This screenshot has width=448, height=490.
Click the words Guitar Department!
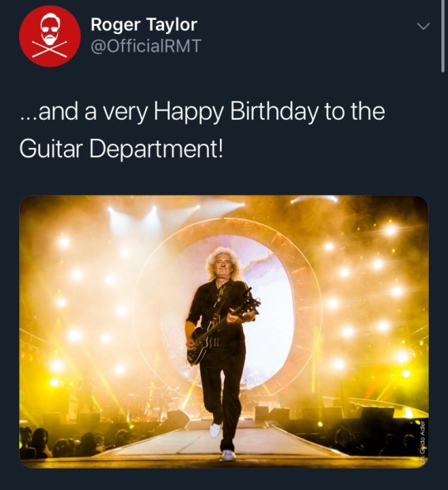(x=121, y=149)
